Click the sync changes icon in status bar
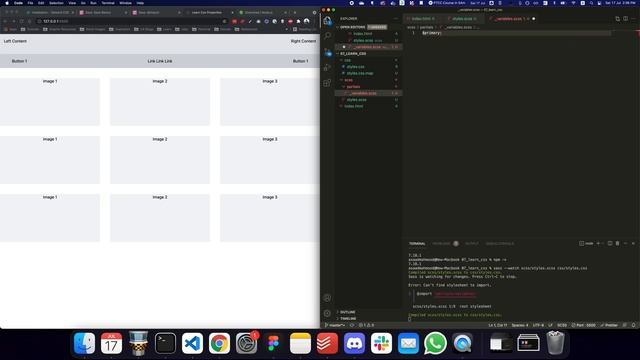The width and height of the screenshot is (640, 360). pyautogui.click(x=352, y=325)
